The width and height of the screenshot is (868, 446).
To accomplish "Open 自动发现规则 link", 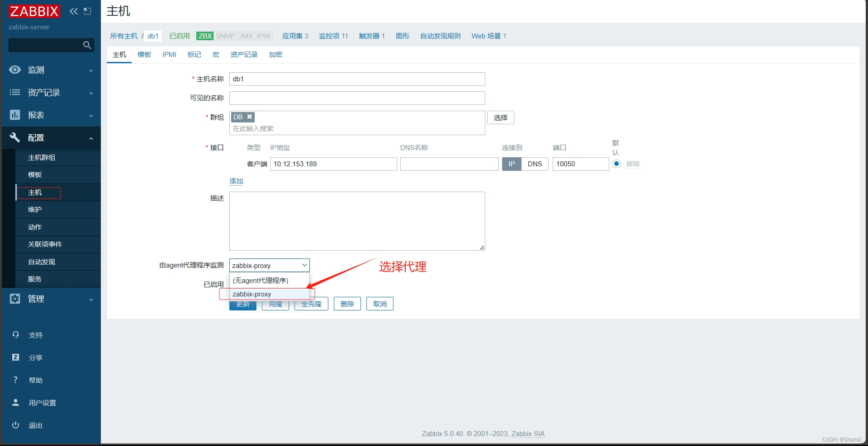I will click(440, 36).
